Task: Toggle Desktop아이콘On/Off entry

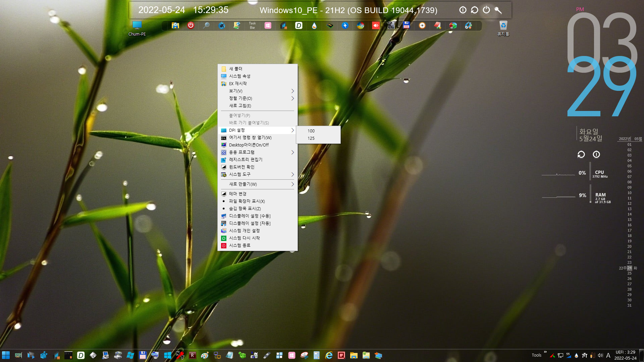Action: [258, 145]
